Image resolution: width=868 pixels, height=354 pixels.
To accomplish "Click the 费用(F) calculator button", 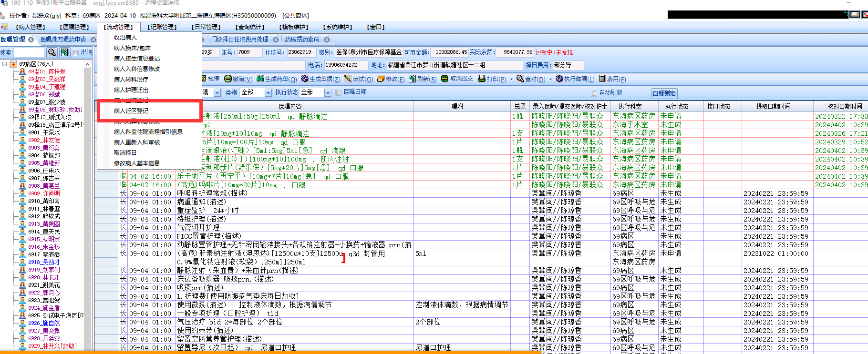I will (612, 79).
